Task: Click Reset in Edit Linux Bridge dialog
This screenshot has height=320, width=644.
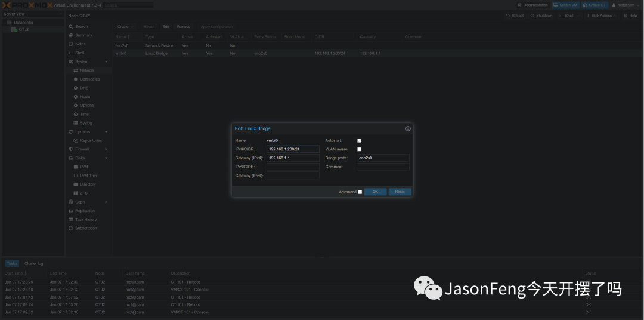Action: (x=400, y=192)
